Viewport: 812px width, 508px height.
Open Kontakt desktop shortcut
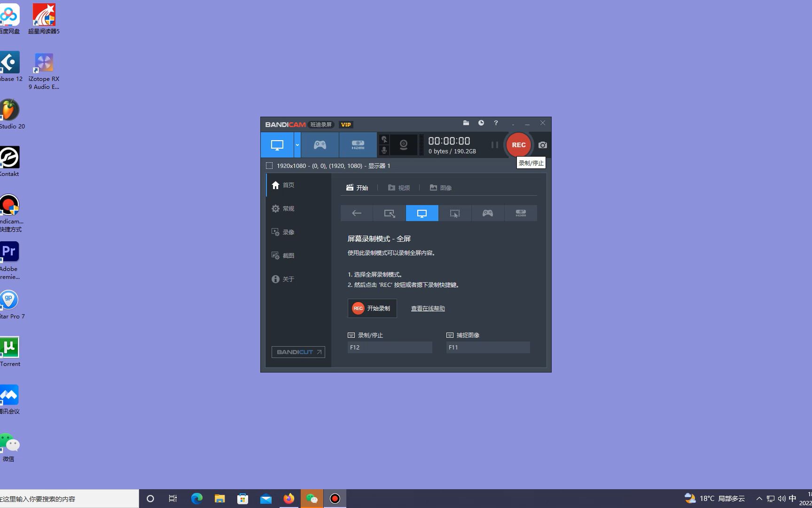pos(9,161)
